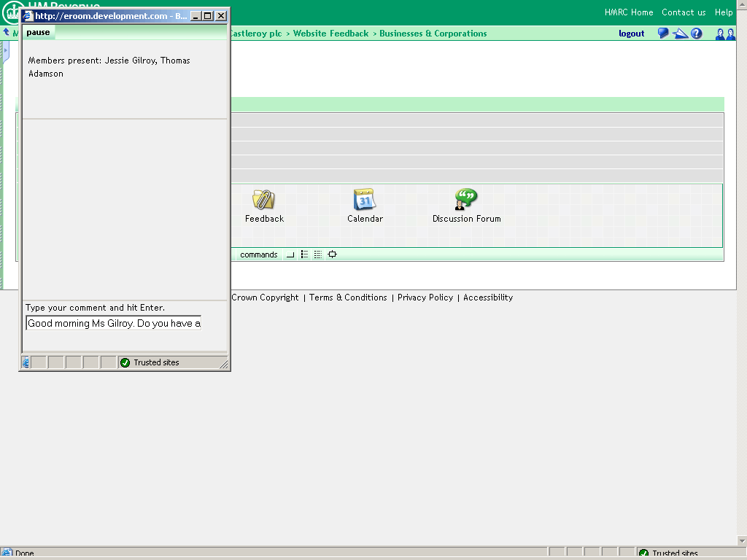Select Contact us in the top bar
Image resolution: width=747 pixels, height=560 pixels.
(684, 12)
